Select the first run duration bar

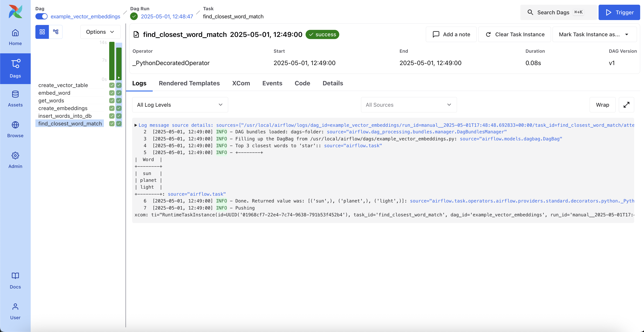(112, 61)
